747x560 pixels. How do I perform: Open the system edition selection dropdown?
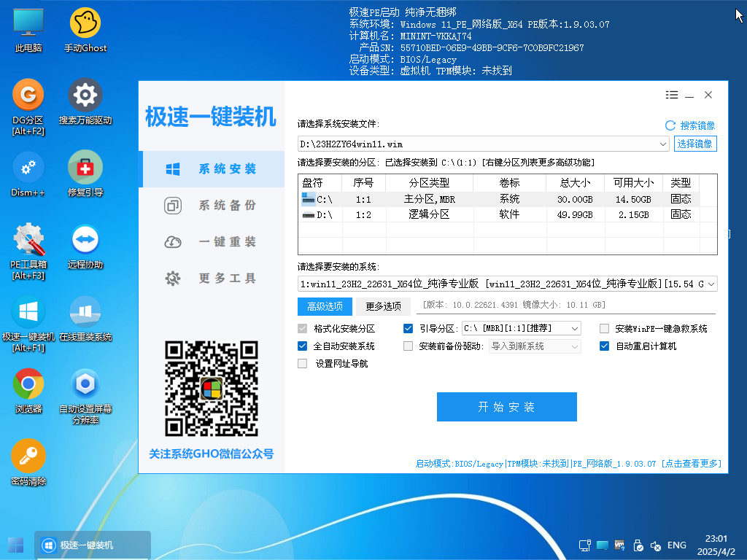point(711,284)
